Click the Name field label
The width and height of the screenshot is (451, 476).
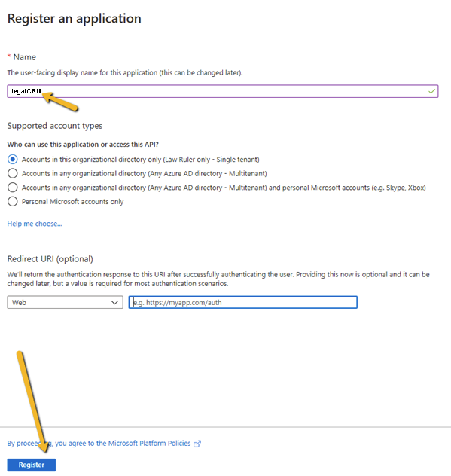pos(25,57)
